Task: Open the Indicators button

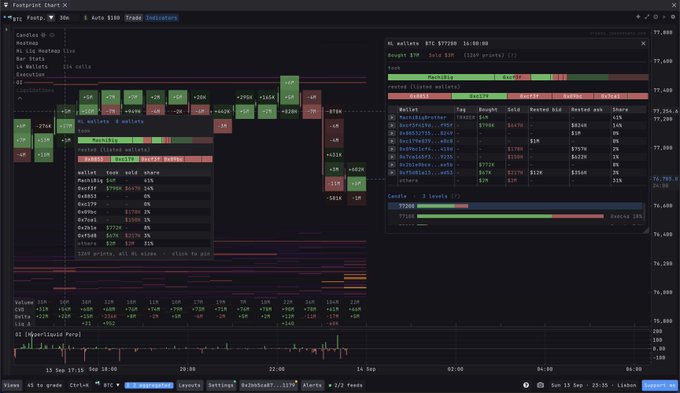Action: coord(161,18)
